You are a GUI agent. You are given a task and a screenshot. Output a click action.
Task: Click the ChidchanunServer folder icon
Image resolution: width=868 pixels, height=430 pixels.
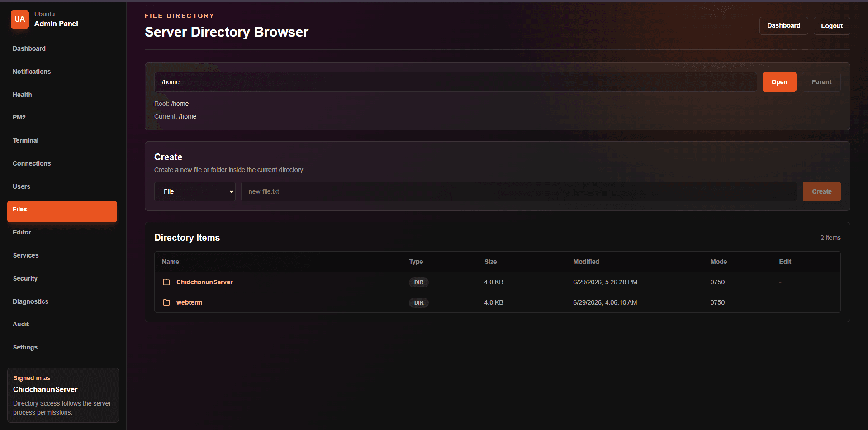(x=166, y=282)
